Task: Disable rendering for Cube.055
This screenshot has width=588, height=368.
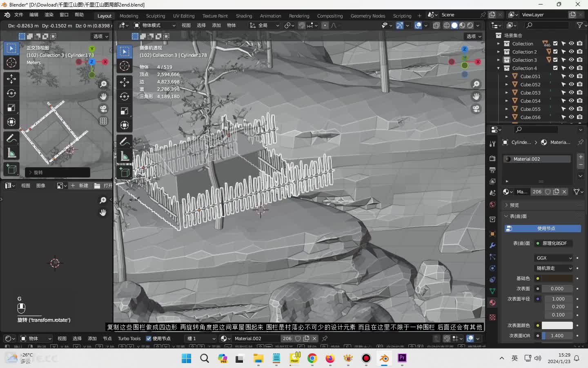Action: point(579,109)
